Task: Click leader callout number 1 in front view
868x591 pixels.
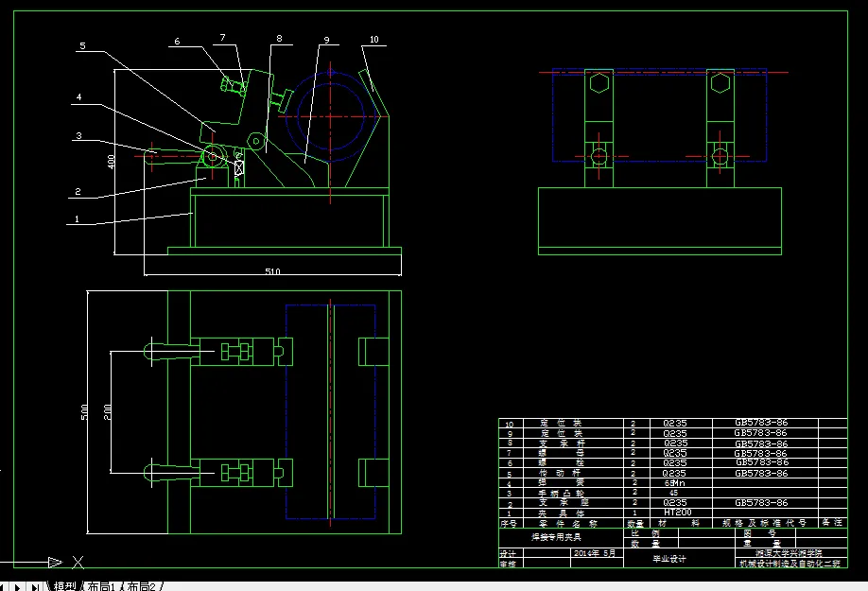Action: coord(77,219)
